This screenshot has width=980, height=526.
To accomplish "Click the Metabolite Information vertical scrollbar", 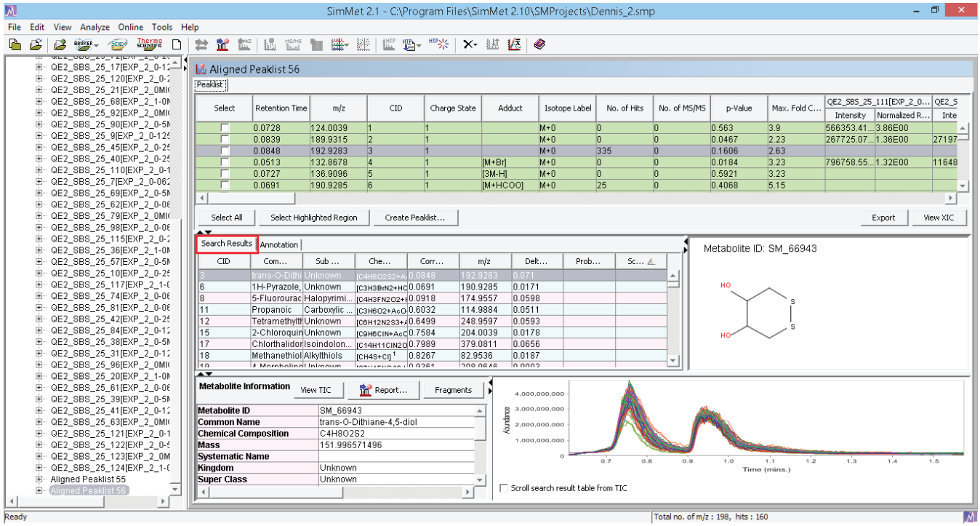I will point(480,445).
